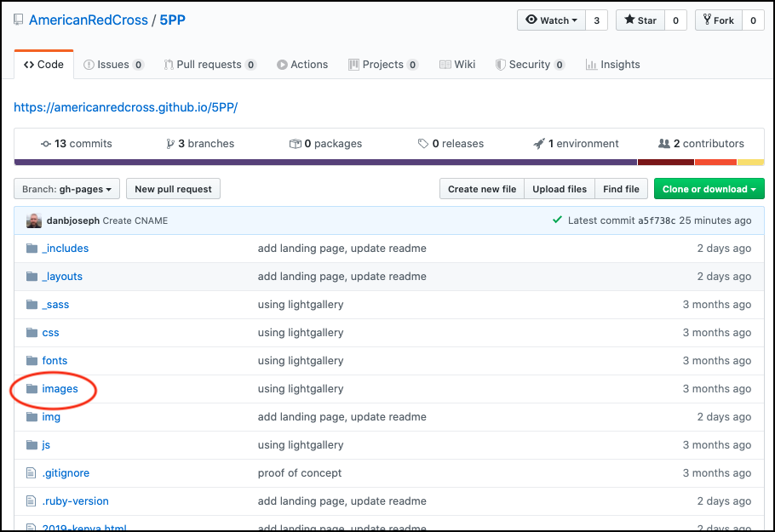
Task: Open the americanredcross.github.io/5PP link
Action: tap(125, 107)
